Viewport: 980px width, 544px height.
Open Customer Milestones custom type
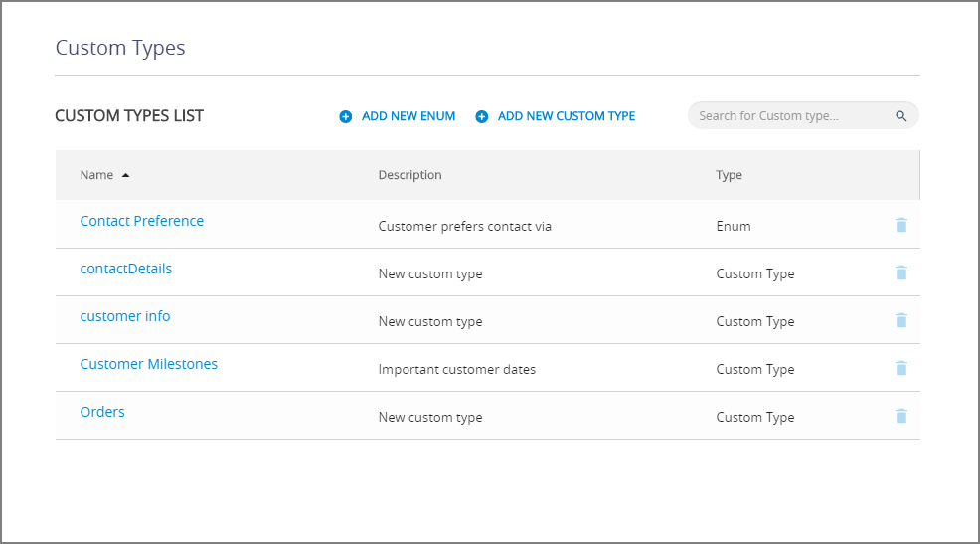coord(149,364)
